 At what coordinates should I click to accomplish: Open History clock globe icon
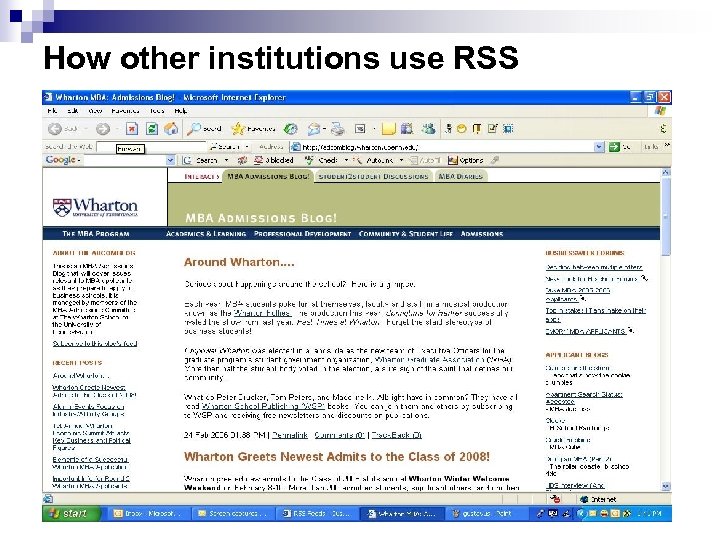coord(290,129)
